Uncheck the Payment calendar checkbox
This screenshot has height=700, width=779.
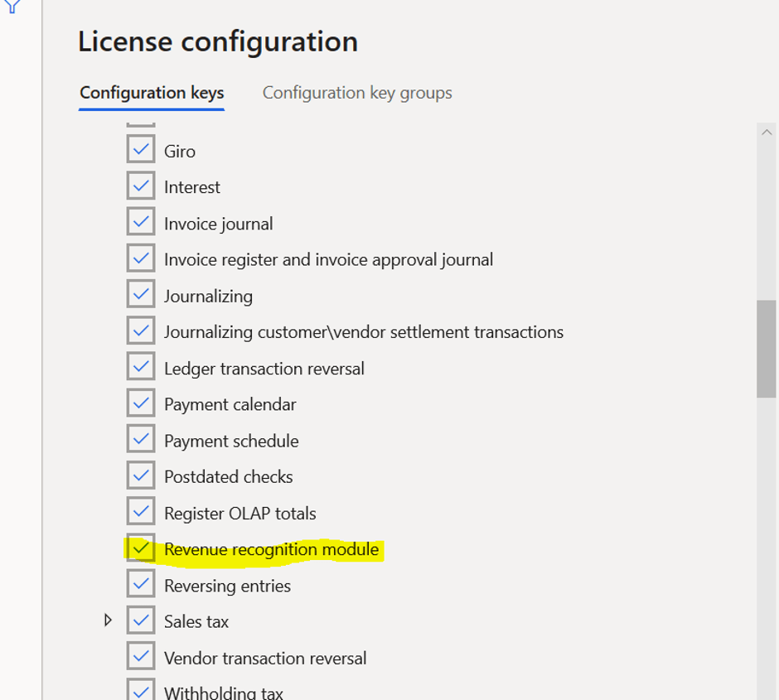click(141, 404)
